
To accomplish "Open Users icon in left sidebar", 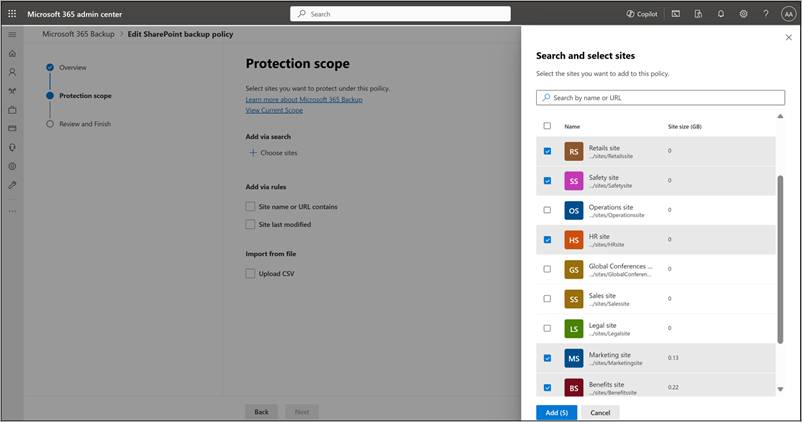I will pos(12,72).
